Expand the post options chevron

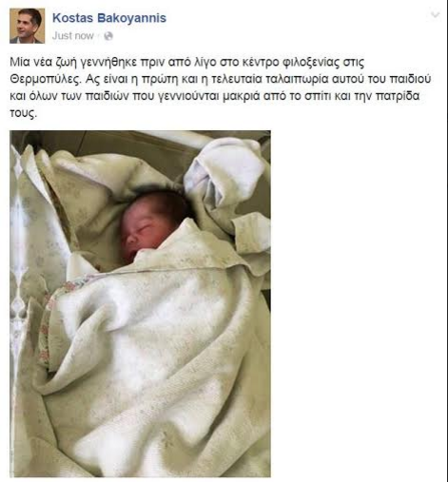[436, 14]
